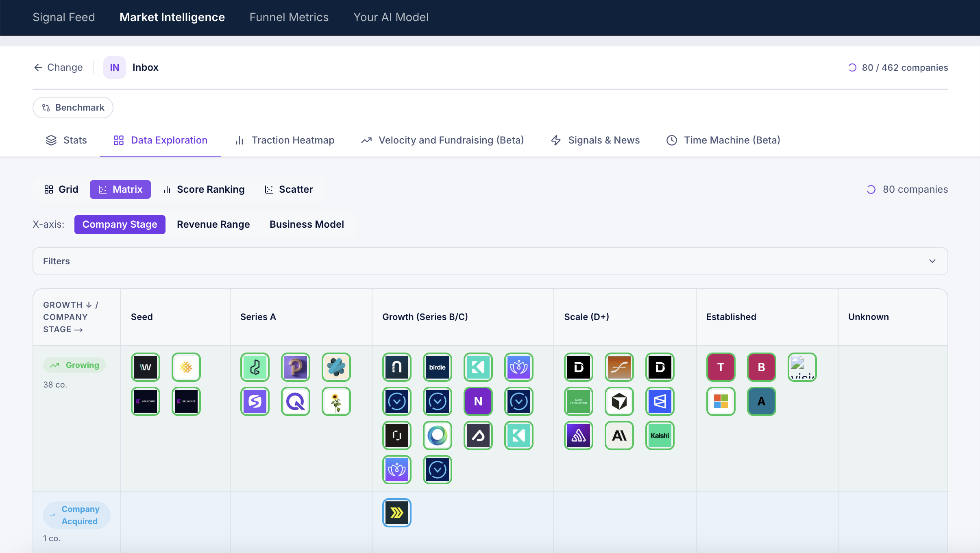Click the Microsoft-colored logo in the Established column

click(721, 401)
